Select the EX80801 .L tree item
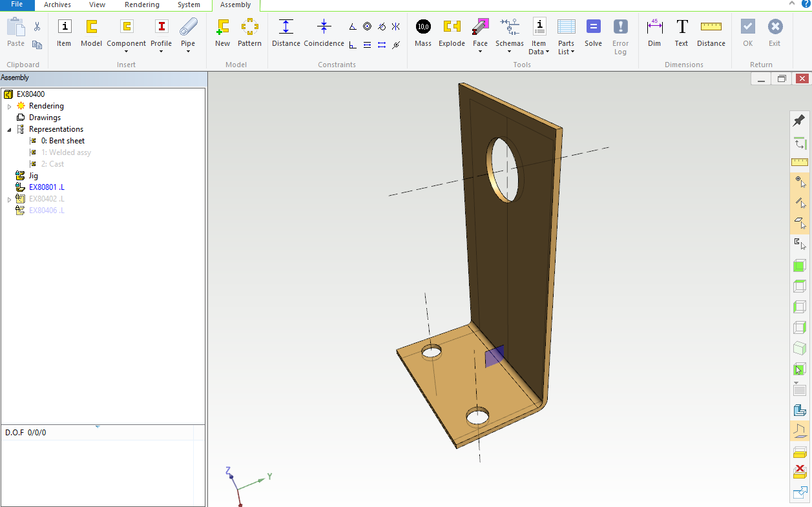Image resolution: width=812 pixels, height=507 pixels. coord(47,187)
